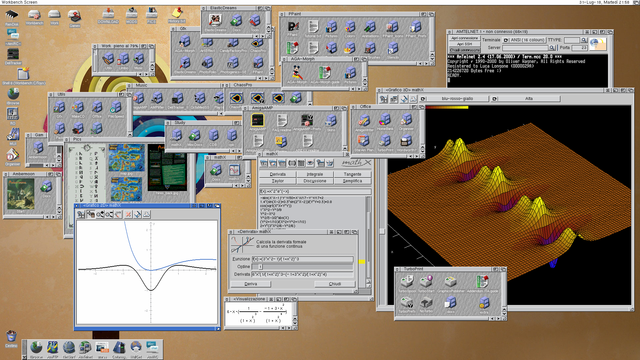This screenshot has height=360, width=640.
Task: Open the dark green poster thumbnail in Pics window
Action: (x=167, y=167)
